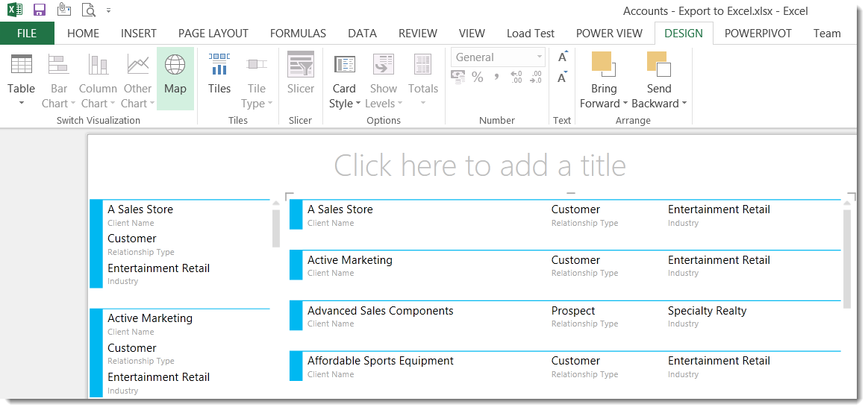Click the Bring Forward icon
868x410 pixels.
pyautogui.click(x=603, y=65)
